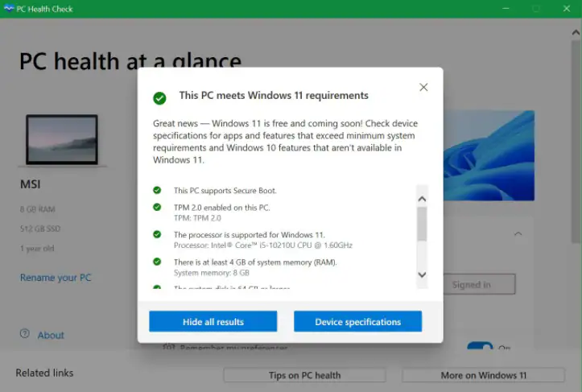Open Tips on PC health
The height and width of the screenshot is (392, 582).
click(305, 375)
